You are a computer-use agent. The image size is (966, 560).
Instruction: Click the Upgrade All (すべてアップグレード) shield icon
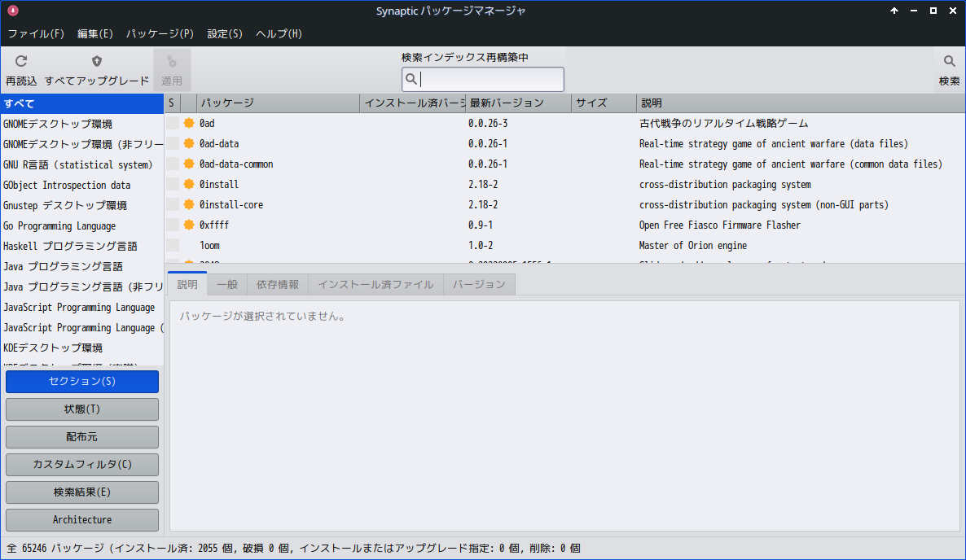[x=97, y=61]
